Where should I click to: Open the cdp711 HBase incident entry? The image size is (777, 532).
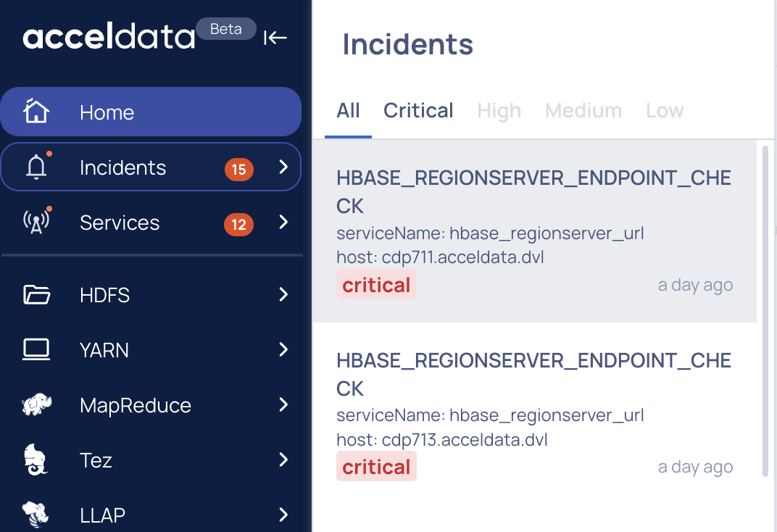[535, 231]
